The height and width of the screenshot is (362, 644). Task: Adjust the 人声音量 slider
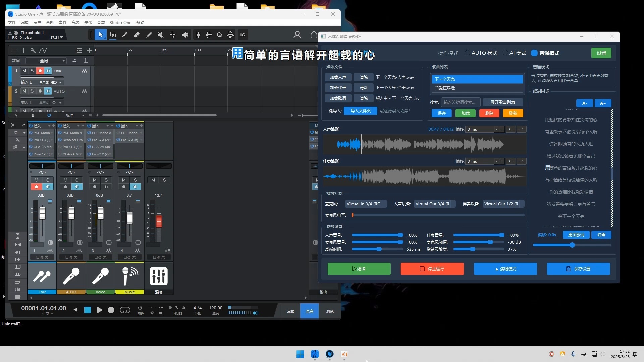[x=377, y=235]
